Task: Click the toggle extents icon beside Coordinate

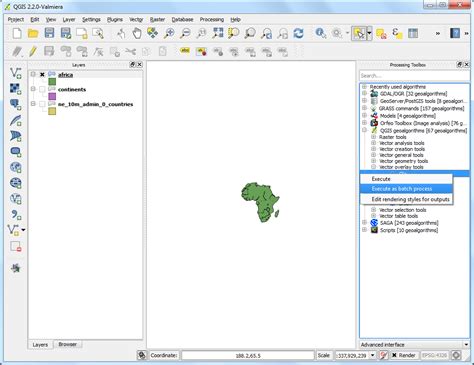Action: coord(142,355)
